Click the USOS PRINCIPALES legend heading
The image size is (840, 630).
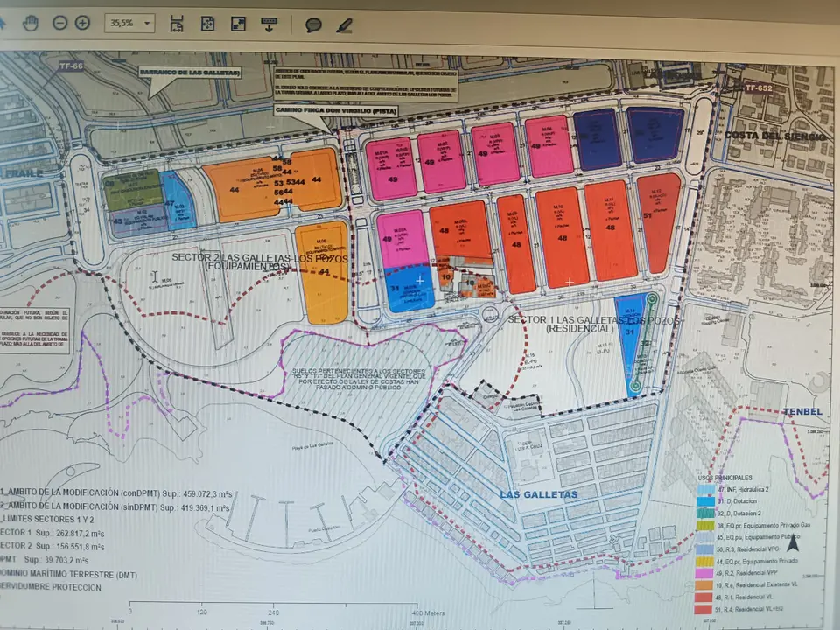tap(724, 478)
